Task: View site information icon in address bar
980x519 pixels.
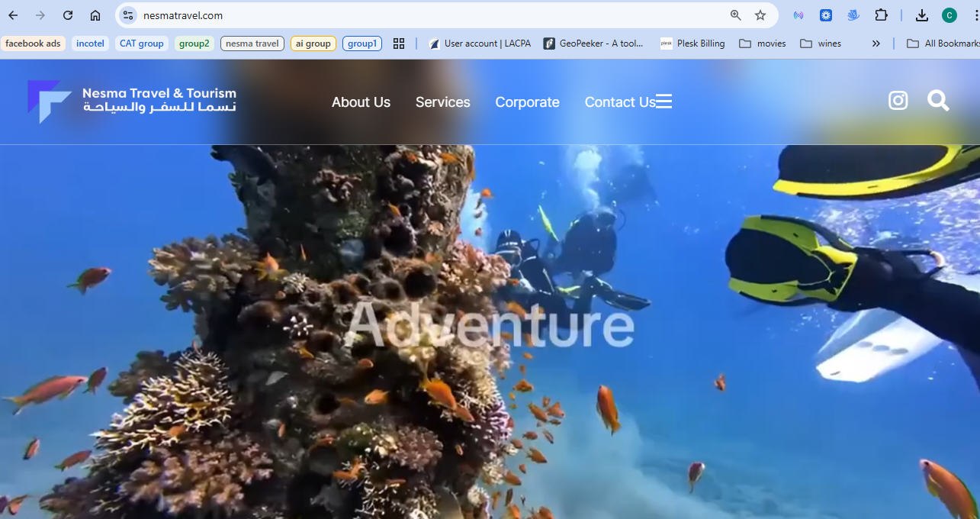Action: [128, 15]
